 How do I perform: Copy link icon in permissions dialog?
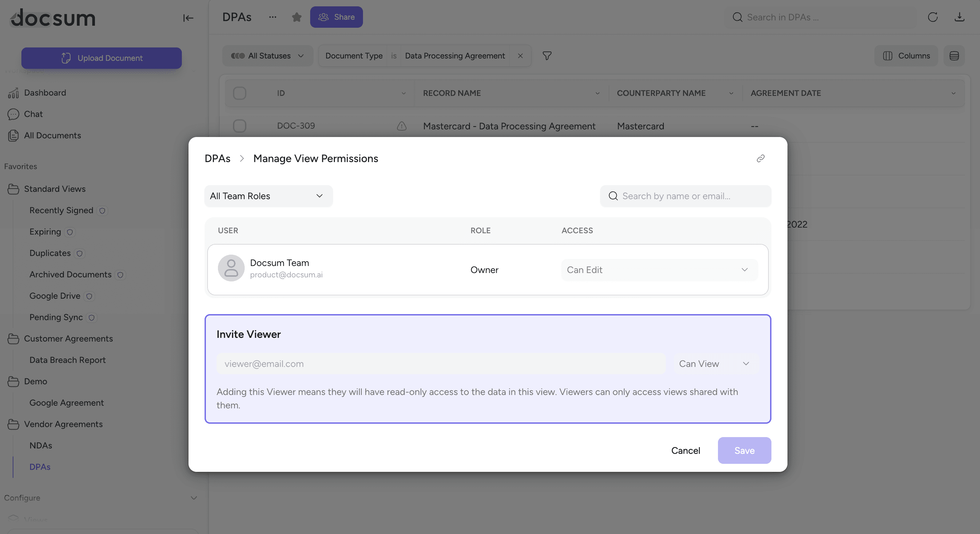tap(760, 158)
